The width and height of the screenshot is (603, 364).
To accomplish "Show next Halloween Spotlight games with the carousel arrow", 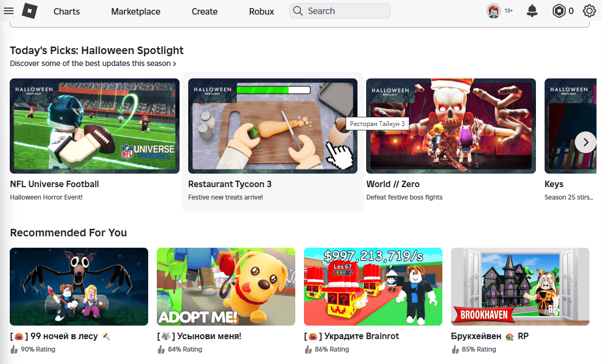I will coord(586,142).
